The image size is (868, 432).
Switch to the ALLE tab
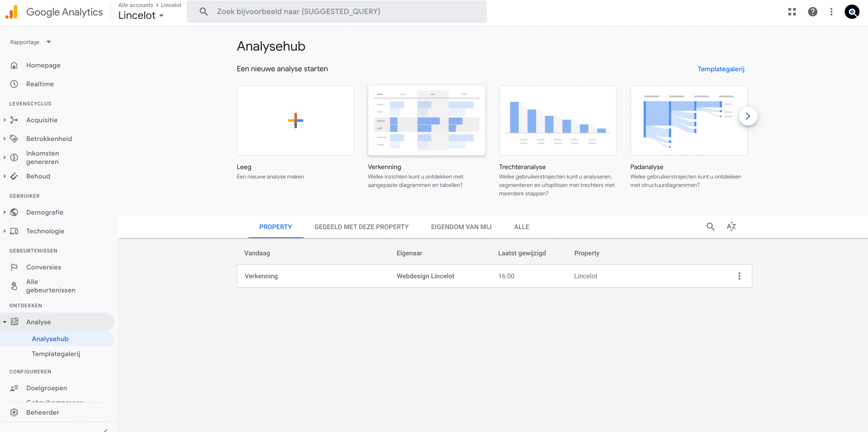pyautogui.click(x=521, y=227)
